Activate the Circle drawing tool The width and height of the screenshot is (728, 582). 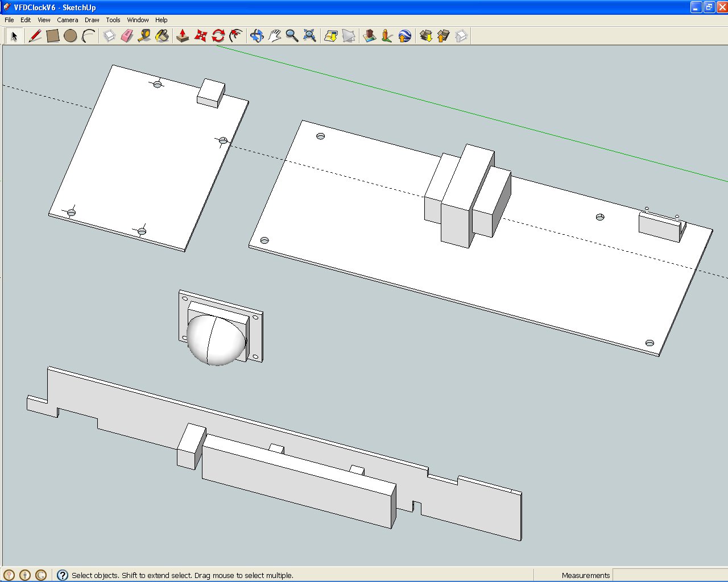click(x=71, y=36)
